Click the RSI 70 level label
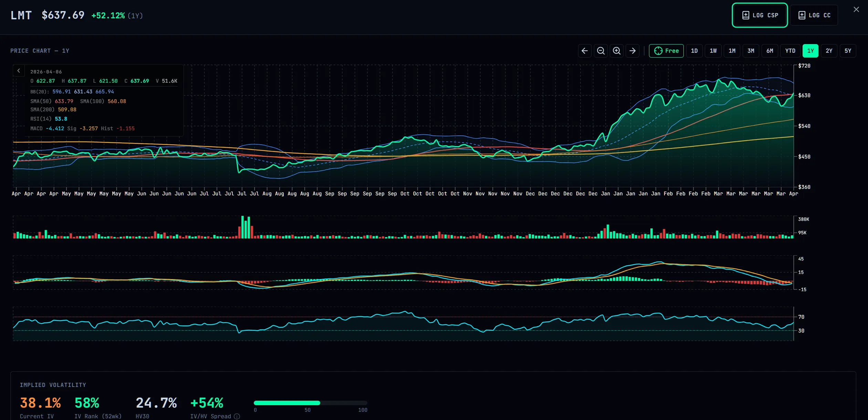Screen dimensions: 868x420 [801, 317]
